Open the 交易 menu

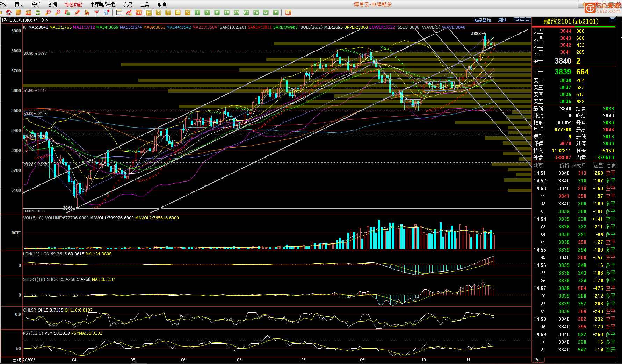pos(128,5)
